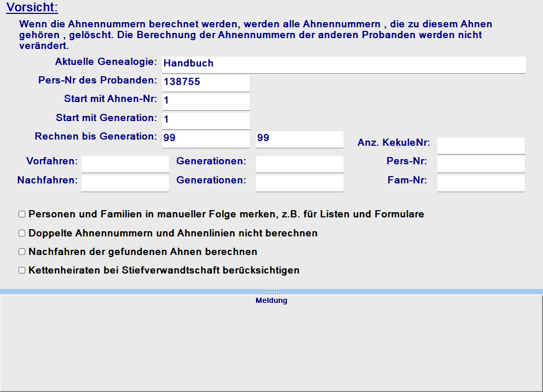Focus the 'Pers-Nr' field on the right
The image size is (543, 392).
tap(481, 164)
